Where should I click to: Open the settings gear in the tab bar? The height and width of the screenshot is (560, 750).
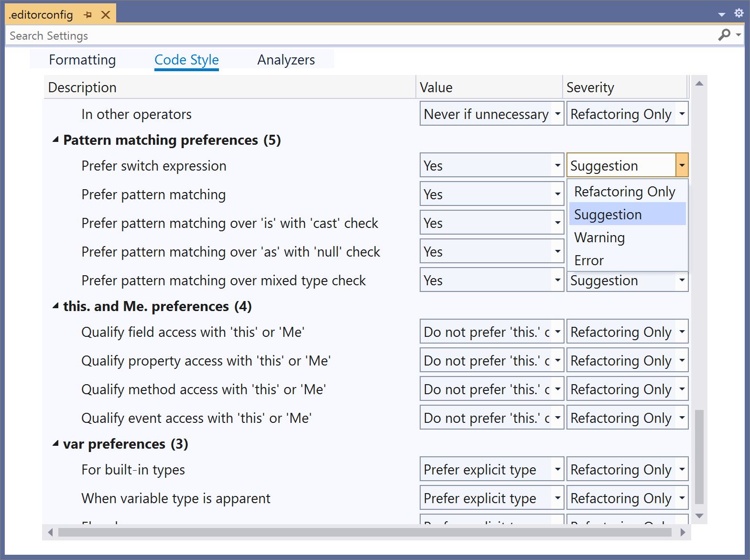coord(739,13)
